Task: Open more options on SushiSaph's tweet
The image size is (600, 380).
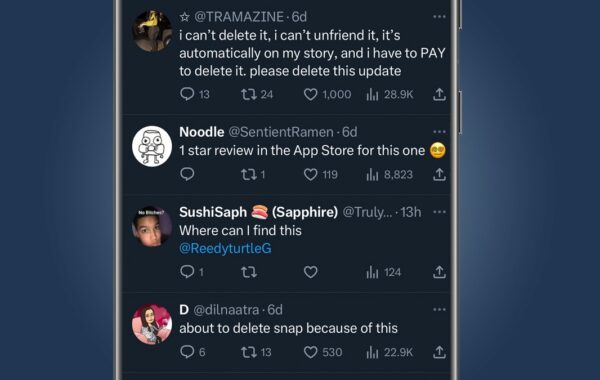Action: click(439, 212)
